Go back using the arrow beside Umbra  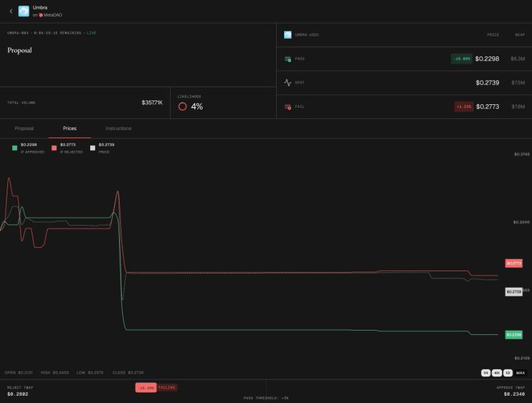pyautogui.click(x=11, y=11)
